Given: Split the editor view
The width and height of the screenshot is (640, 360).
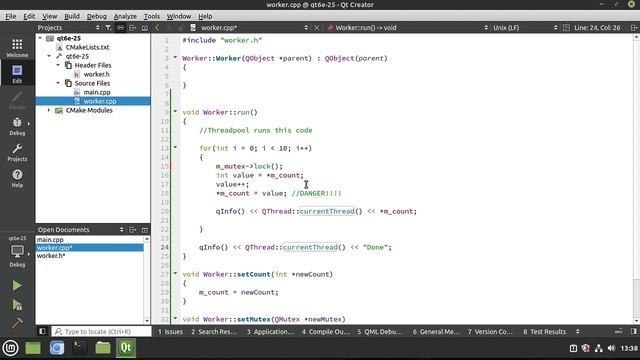Looking at the screenshot, I should coord(634,28).
